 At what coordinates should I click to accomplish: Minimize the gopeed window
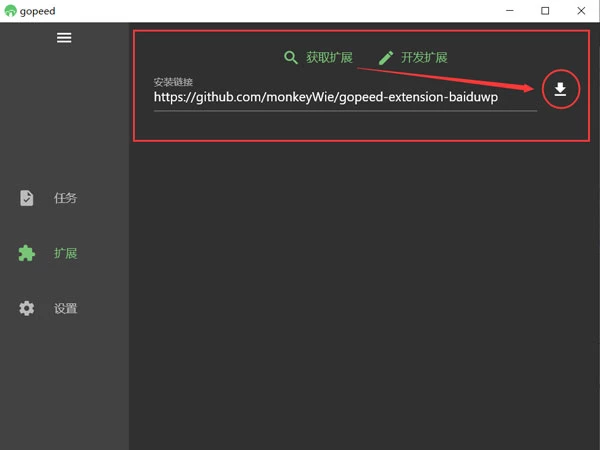point(510,11)
